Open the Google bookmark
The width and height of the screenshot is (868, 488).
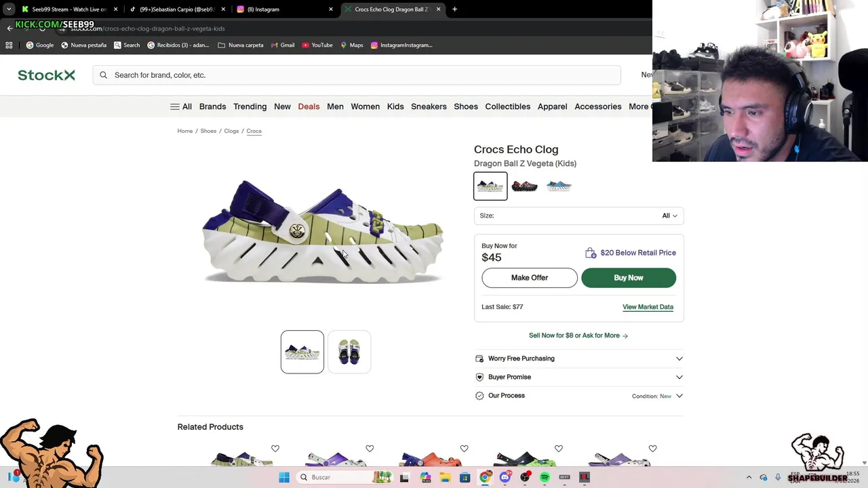tap(39, 45)
